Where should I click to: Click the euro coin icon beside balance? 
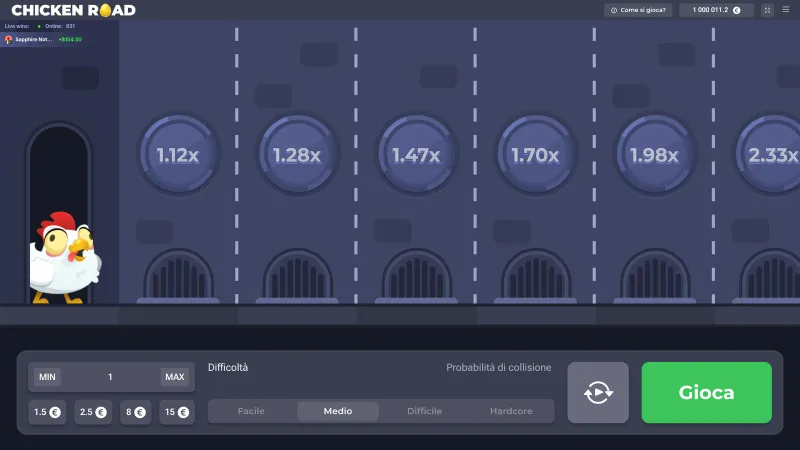(x=737, y=10)
